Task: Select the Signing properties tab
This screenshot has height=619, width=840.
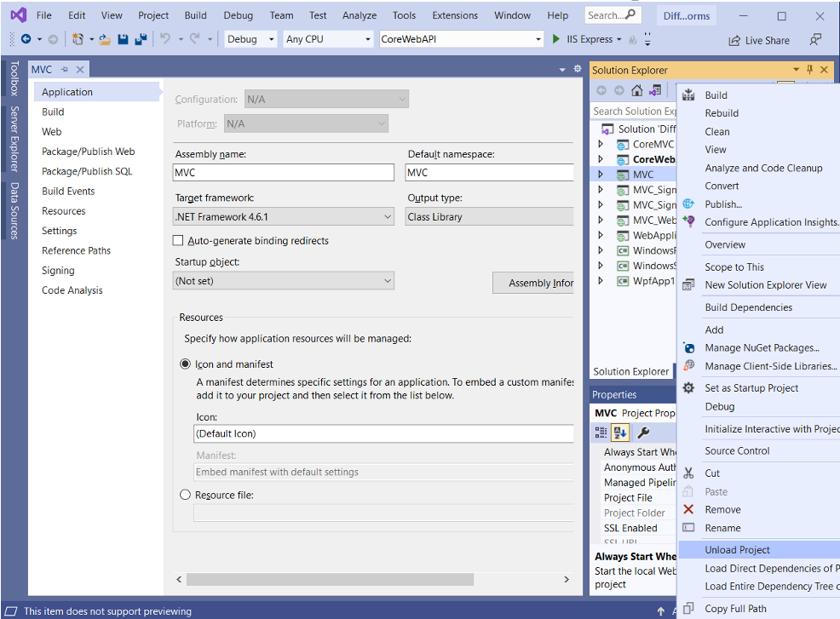Action: (x=58, y=271)
